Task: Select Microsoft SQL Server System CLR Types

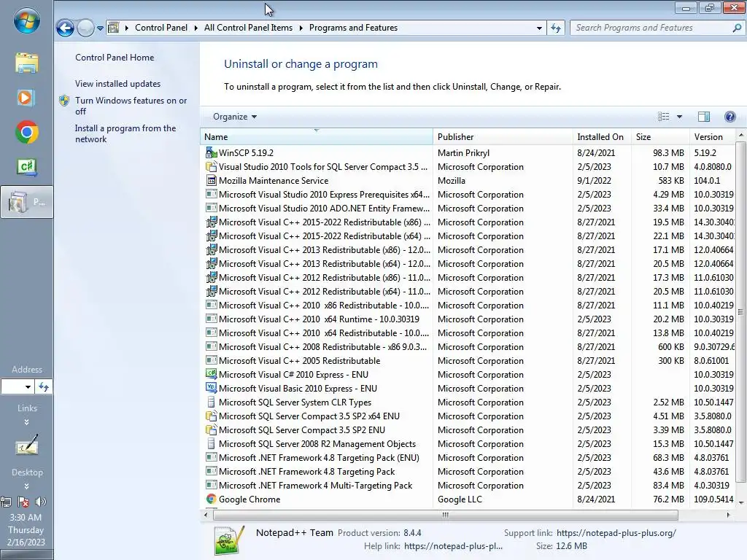Action: tap(468, 402)
